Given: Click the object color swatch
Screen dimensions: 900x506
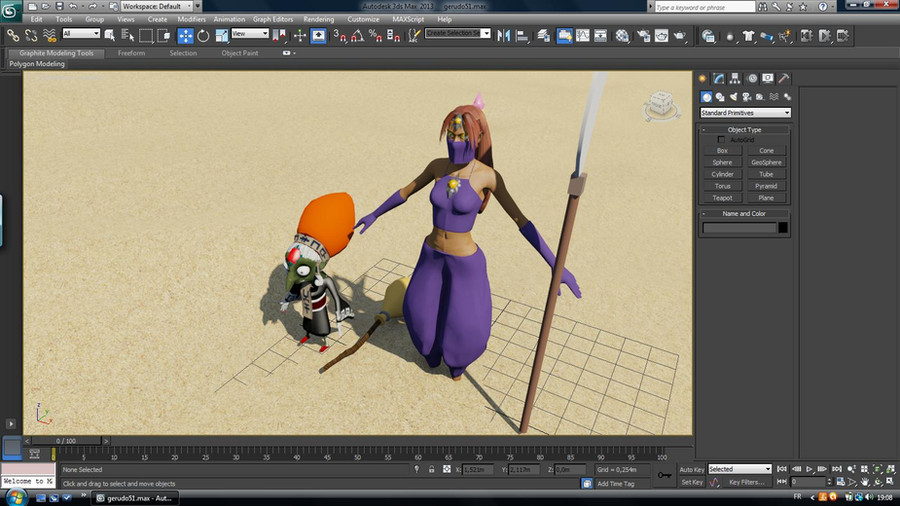Looking at the screenshot, I should tap(783, 228).
